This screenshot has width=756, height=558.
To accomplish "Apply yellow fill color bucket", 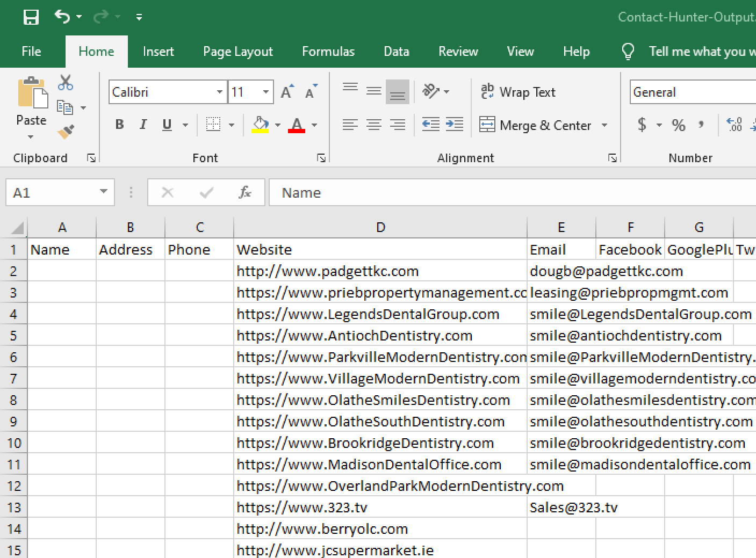I will (x=260, y=125).
